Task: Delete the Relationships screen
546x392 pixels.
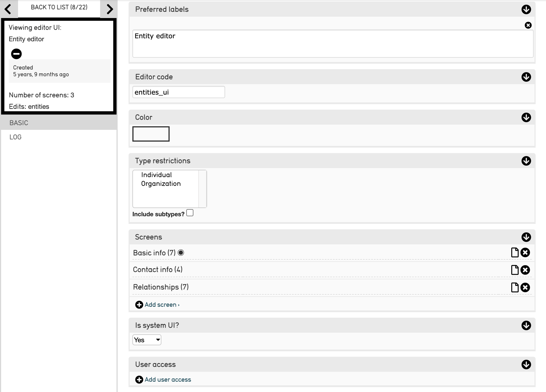Action: 525,288
